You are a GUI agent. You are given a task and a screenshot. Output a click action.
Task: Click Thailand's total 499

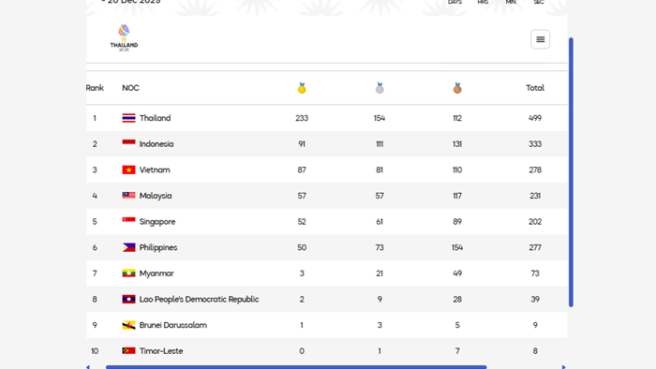tap(535, 118)
